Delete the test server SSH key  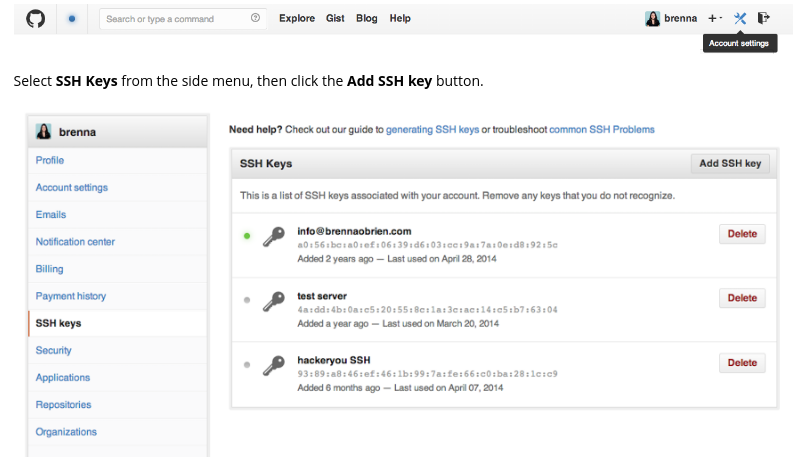coord(742,298)
